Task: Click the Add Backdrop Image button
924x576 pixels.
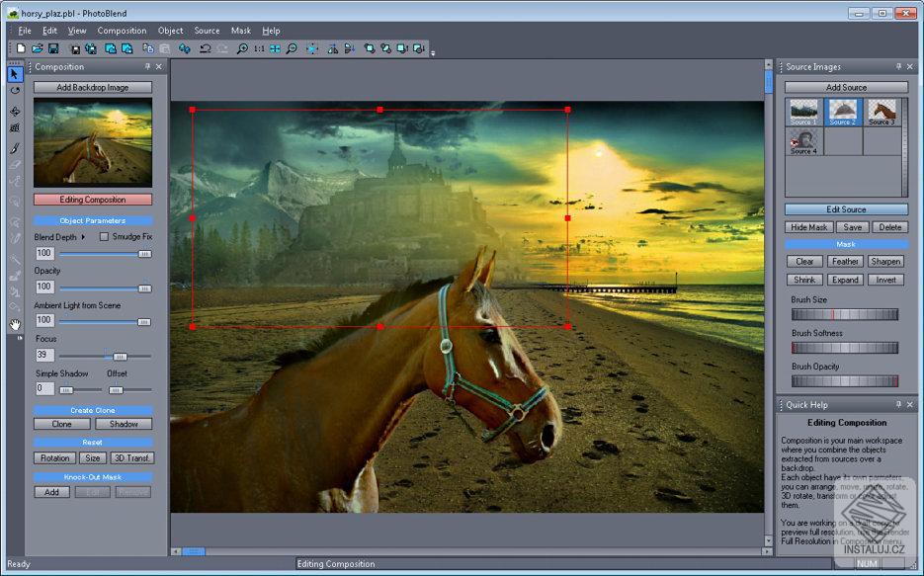Action: coord(93,88)
